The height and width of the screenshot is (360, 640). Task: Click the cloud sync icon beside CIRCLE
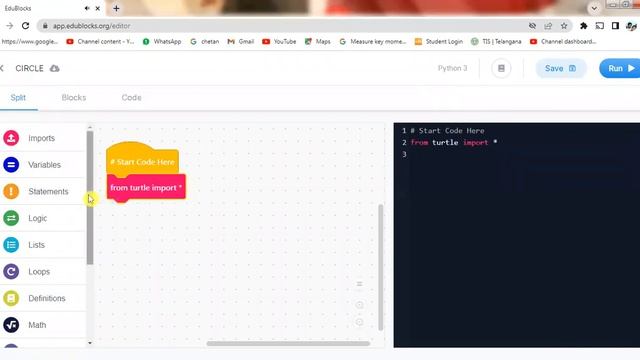(x=55, y=69)
